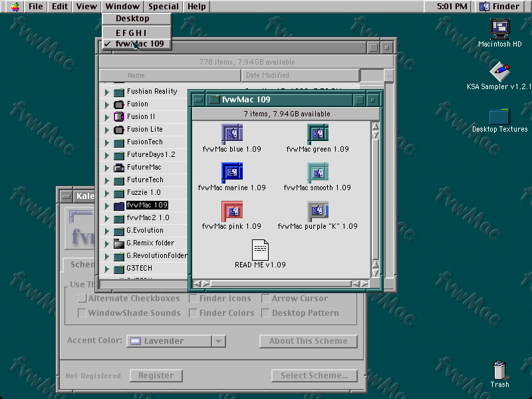Expand the Fushian Reality folder triangle

pyautogui.click(x=106, y=92)
